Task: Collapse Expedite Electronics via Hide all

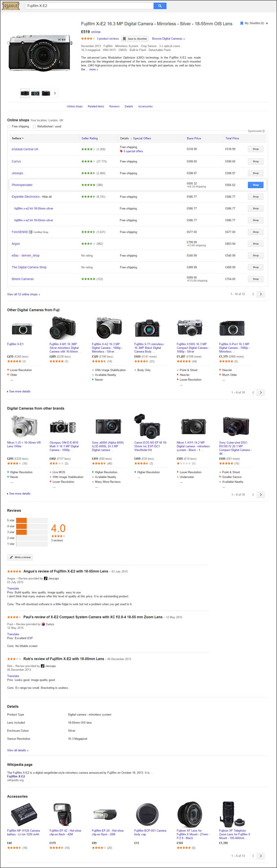Action: (47, 197)
